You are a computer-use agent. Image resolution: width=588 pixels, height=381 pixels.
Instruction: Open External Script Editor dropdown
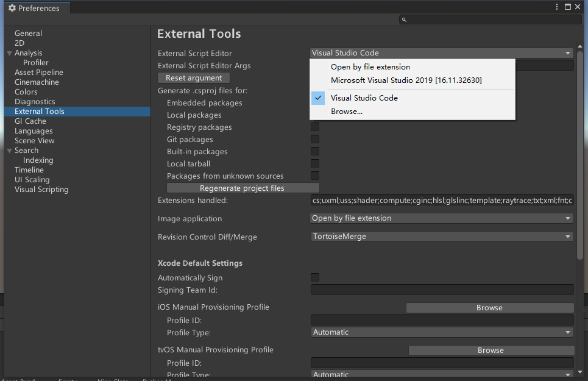[x=442, y=53]
